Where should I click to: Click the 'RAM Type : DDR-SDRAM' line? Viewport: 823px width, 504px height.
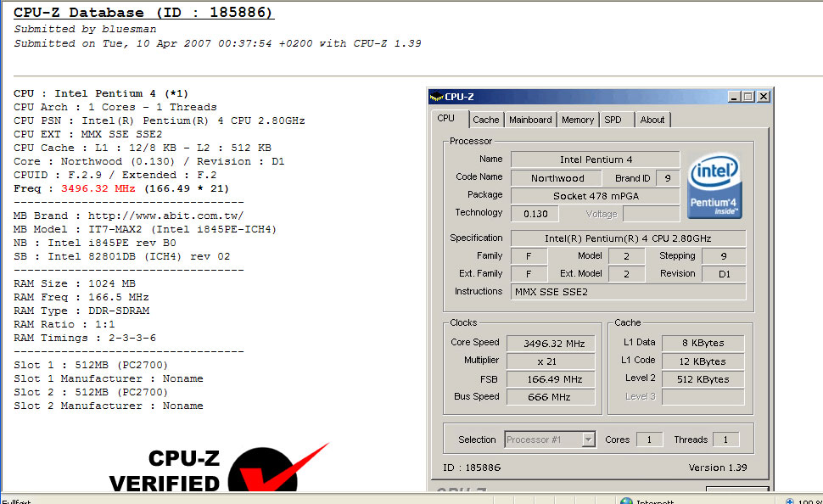pyautogui.click(x=81, y=311)
